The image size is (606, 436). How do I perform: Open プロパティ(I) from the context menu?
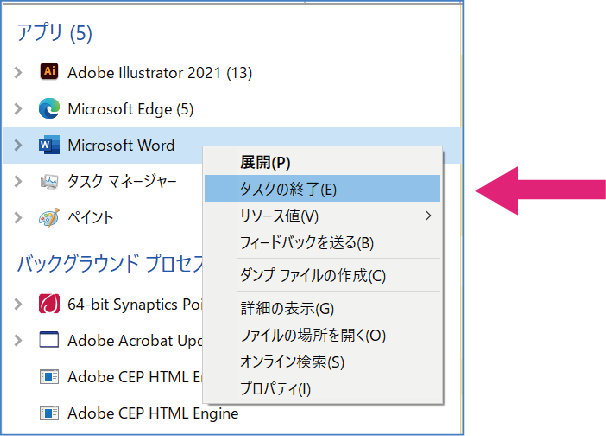pyautogui.click(x=276, y=388)
